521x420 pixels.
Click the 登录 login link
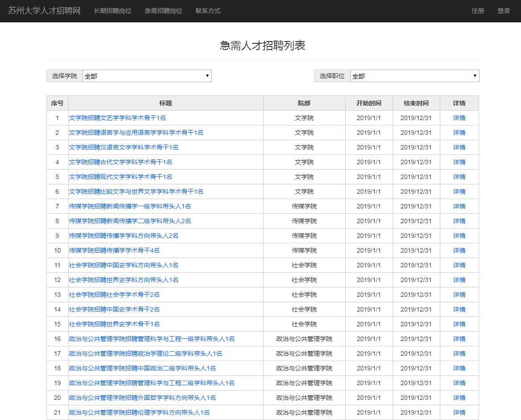[504, 11]
